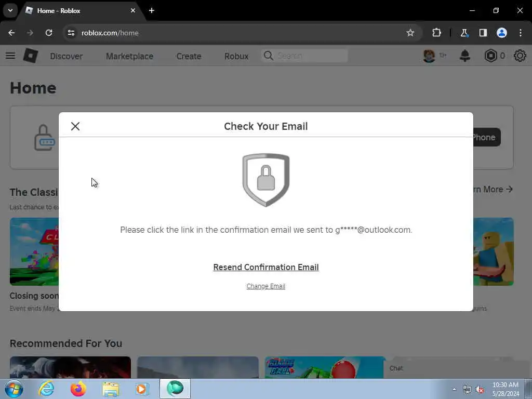Click the address bar URL roblox.com/home

110,33
